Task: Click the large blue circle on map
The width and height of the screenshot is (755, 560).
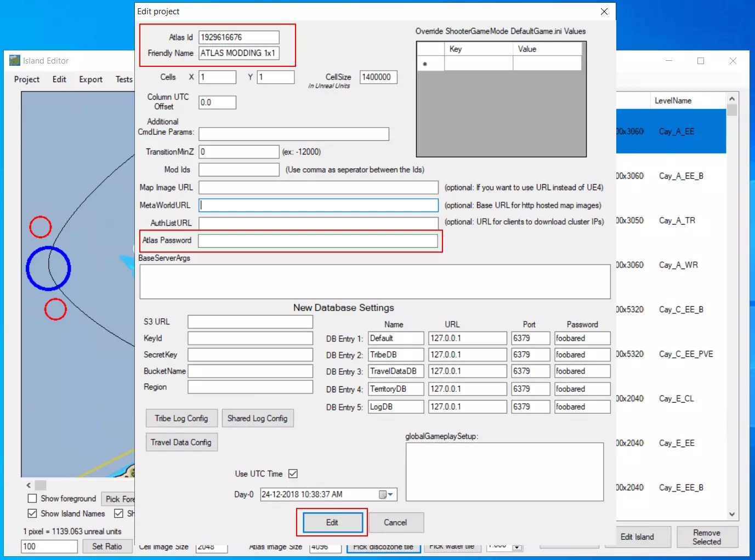Action: (48, 268)
